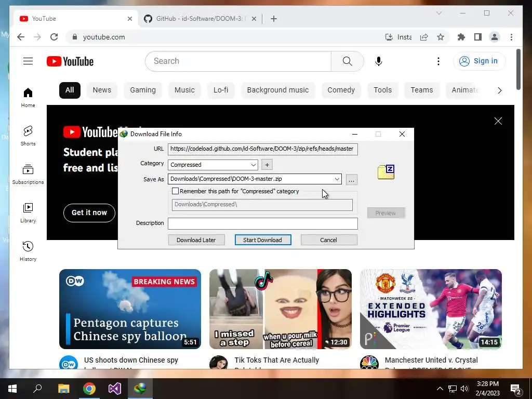
Task: Click the Download Later button
Action: click(x=196, y=240)
